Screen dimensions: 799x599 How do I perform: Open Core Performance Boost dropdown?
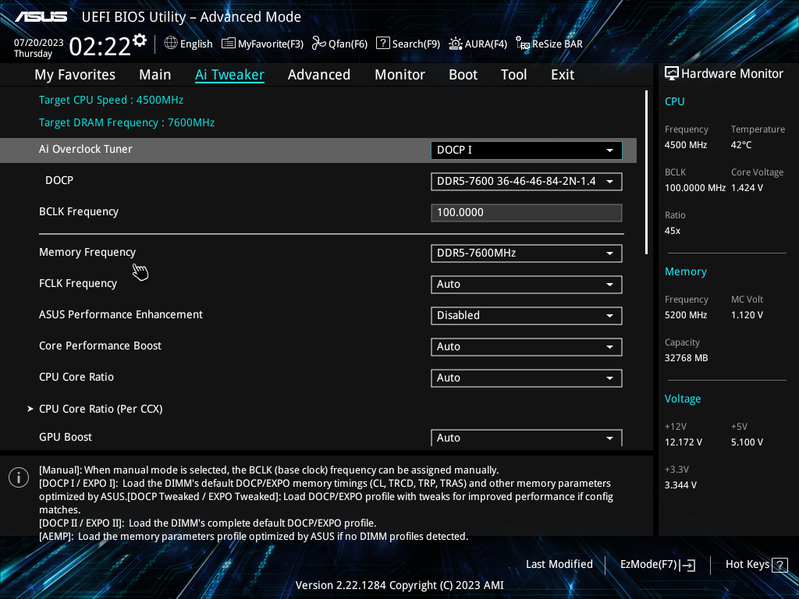(x=526, y=347)
